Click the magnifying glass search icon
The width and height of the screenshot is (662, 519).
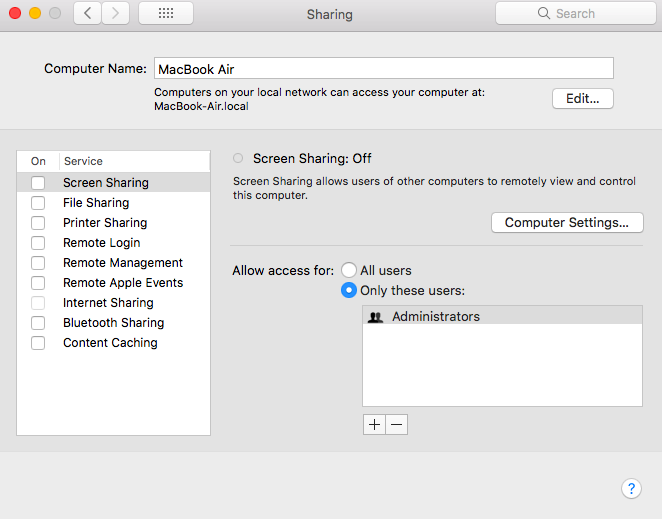tap(544, 13)
